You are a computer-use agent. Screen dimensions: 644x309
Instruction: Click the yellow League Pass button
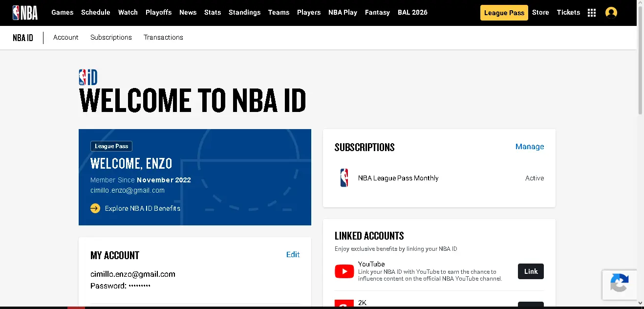504,13
